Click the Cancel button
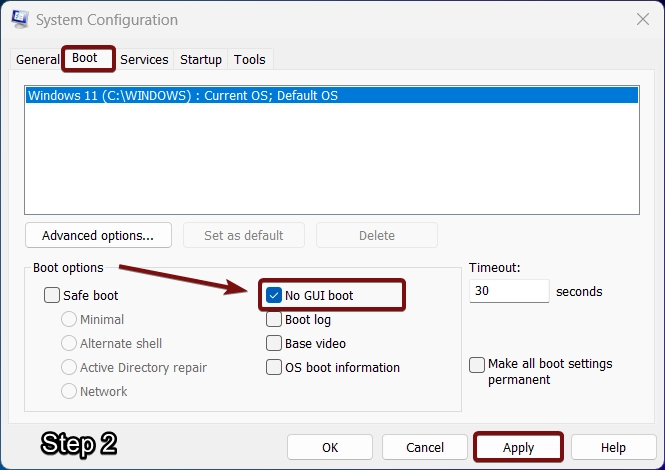 coord(425,447)
